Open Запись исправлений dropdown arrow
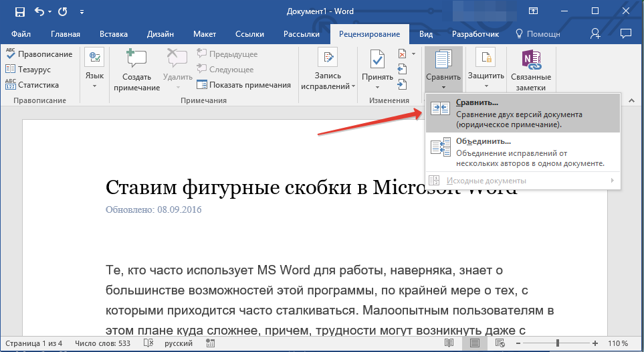 click(x=352, y=86)
